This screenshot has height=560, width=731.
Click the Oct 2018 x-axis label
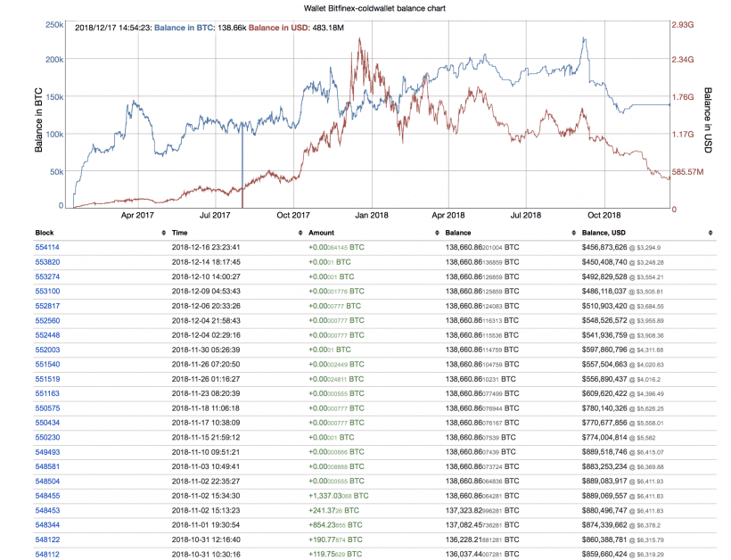coord(604,215)
